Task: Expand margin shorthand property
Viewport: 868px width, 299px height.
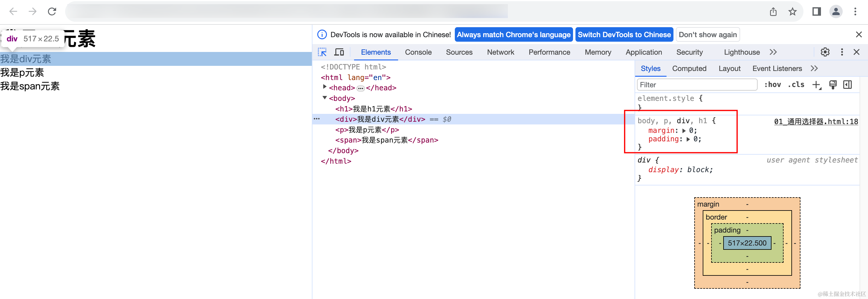Action: (x=684, y=130)
